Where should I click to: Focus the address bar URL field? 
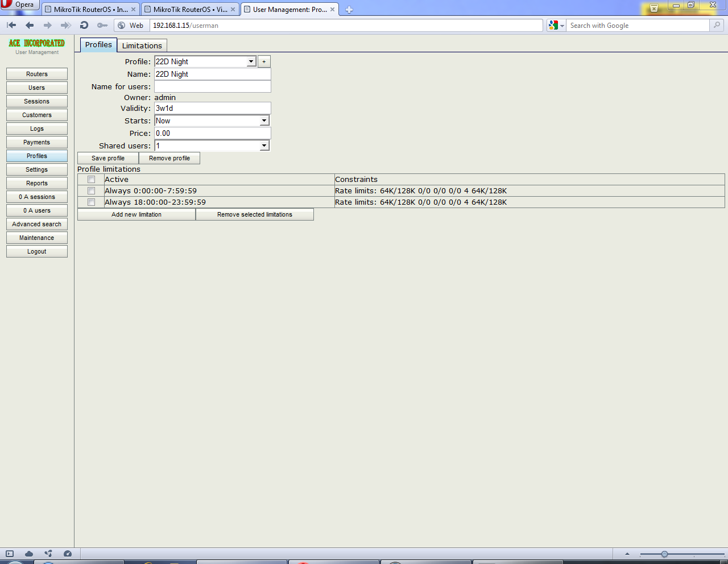[346, 26]
